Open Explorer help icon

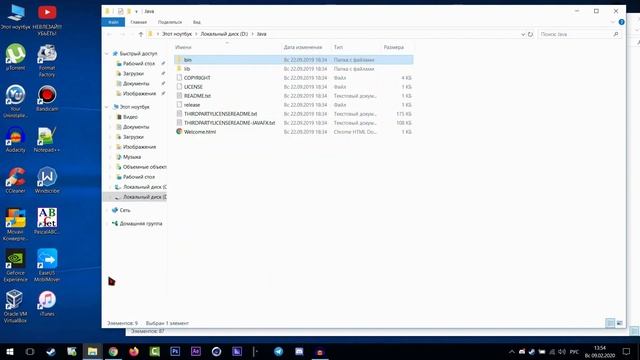[621, 22]
